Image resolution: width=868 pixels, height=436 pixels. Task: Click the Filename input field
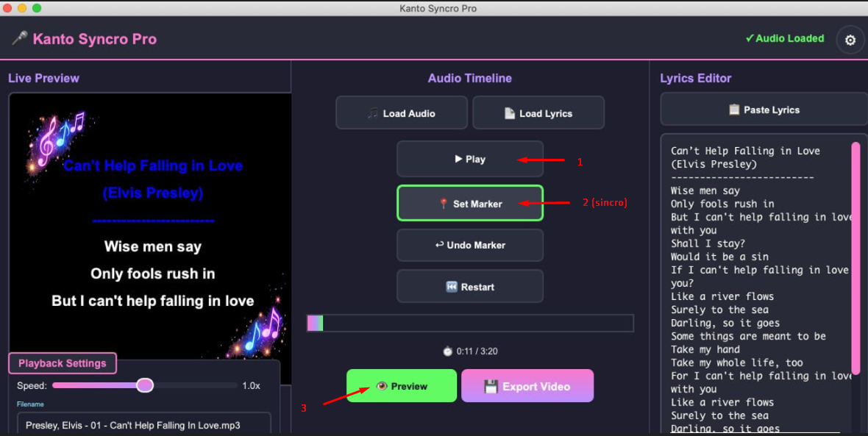pyautogui.click(x=144, y=425)
